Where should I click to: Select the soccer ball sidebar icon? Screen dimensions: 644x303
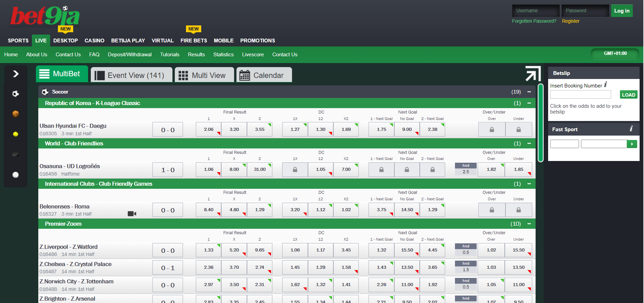click(x=16, y=94)
